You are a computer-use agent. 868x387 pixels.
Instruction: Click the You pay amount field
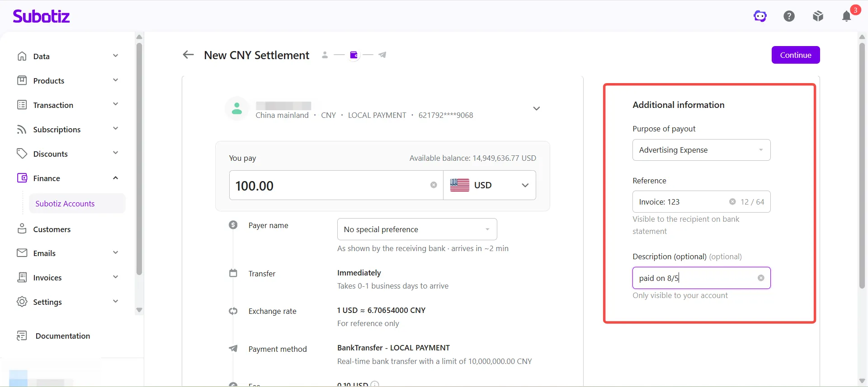coord(336,185)
